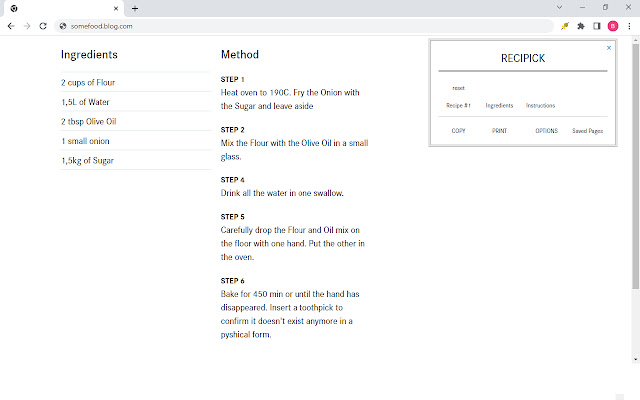Click the site info globe icon
The image size is (640, 400).
(63, 26)
